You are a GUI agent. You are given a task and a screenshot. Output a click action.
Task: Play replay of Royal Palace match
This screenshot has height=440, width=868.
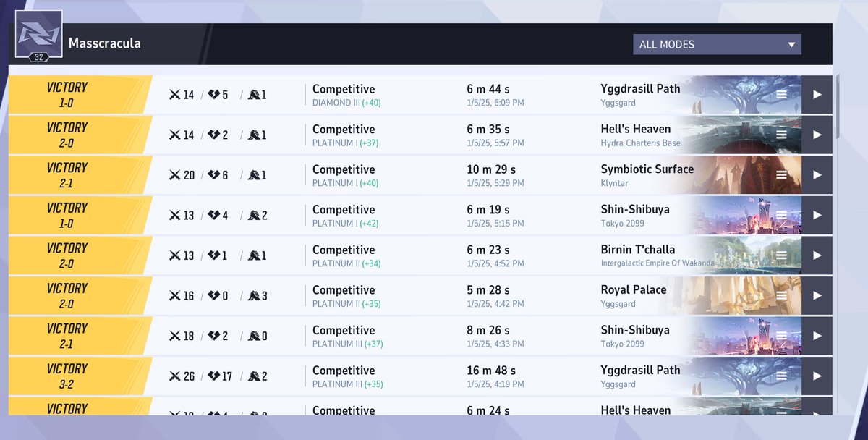[x=817, y=295]
